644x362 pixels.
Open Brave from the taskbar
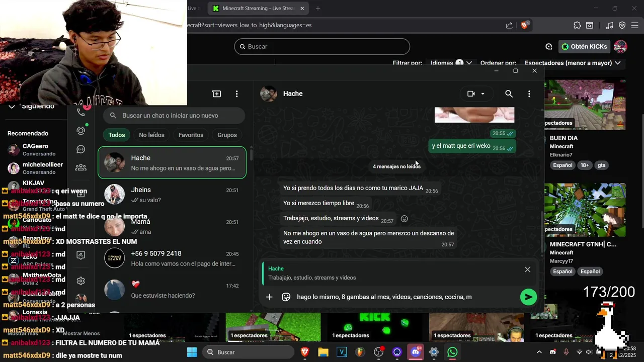[305, 352]
